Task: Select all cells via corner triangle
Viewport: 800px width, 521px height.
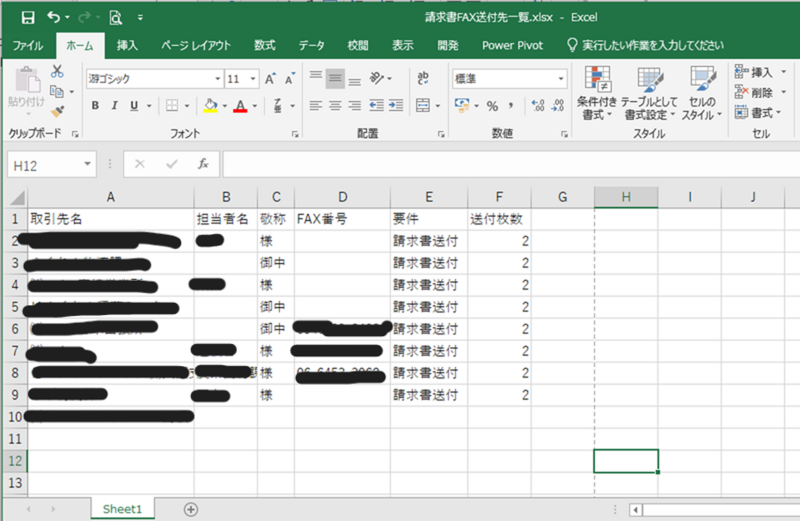Action: 16,197
